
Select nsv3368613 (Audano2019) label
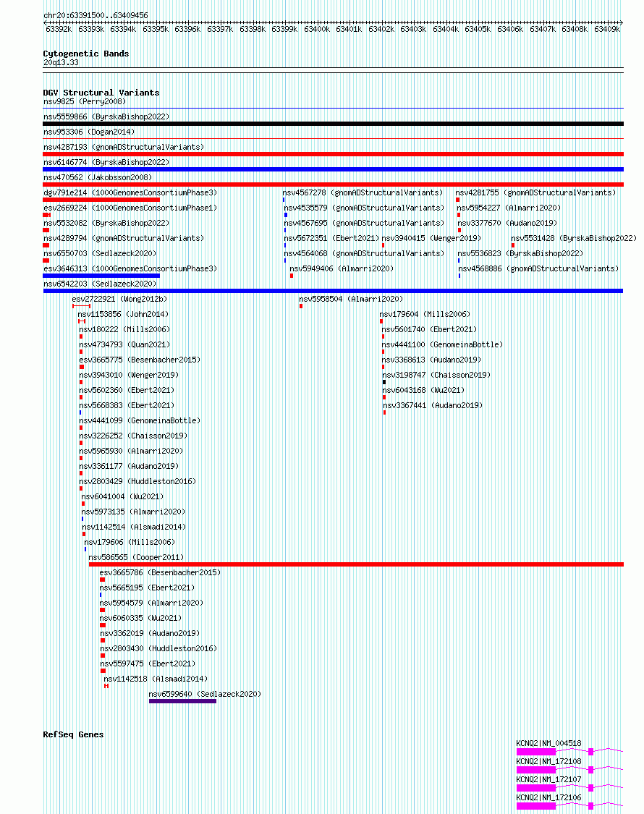point(431,360)
